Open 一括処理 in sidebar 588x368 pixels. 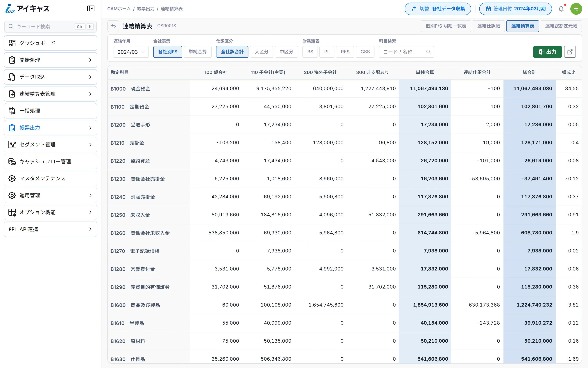tap(51, 111)
